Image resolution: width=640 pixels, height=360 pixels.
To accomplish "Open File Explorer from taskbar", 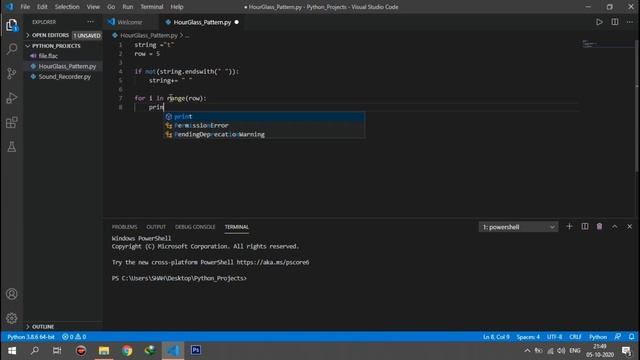I will click(104, 351).
